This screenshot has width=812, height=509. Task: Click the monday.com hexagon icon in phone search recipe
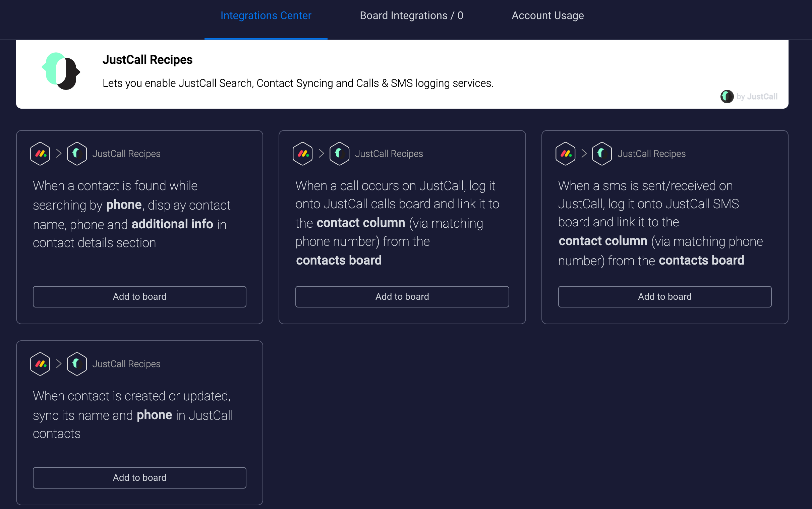(x=40, y=154)
